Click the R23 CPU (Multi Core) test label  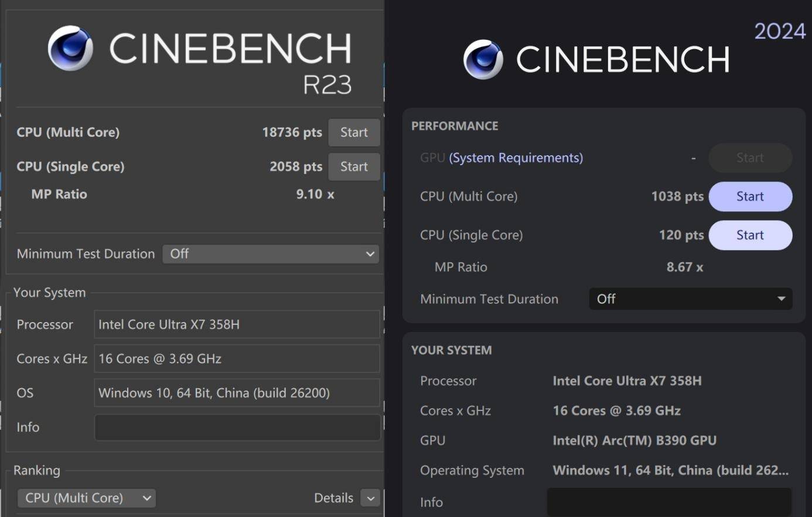[x=68, y=132]
